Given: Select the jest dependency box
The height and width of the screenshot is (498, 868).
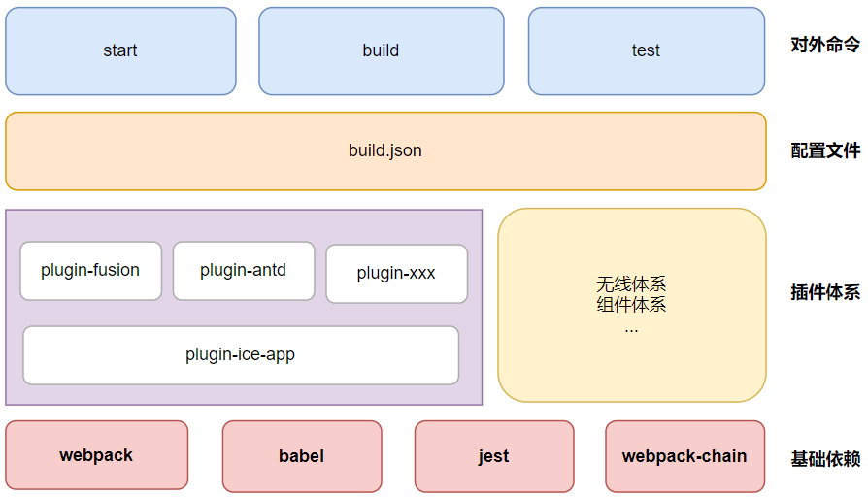Looking at the screenshot, I should coord(494,456).
